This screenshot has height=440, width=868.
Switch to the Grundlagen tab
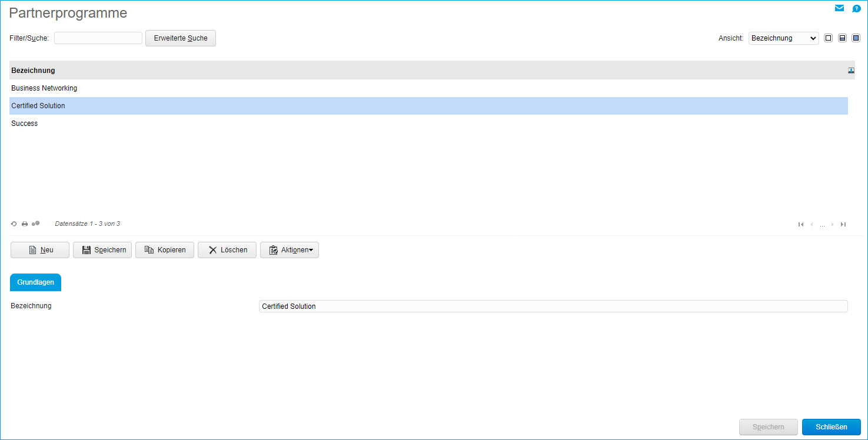coord(35,282)
